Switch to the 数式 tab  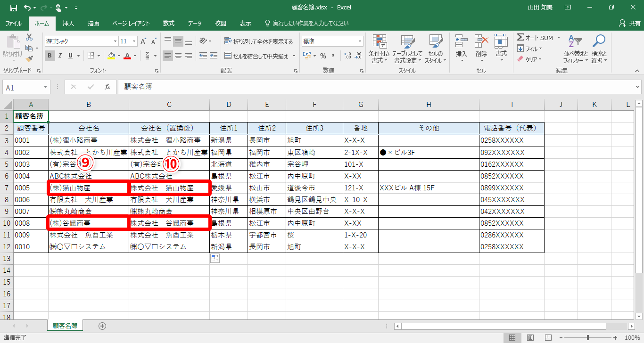(169, 23)
